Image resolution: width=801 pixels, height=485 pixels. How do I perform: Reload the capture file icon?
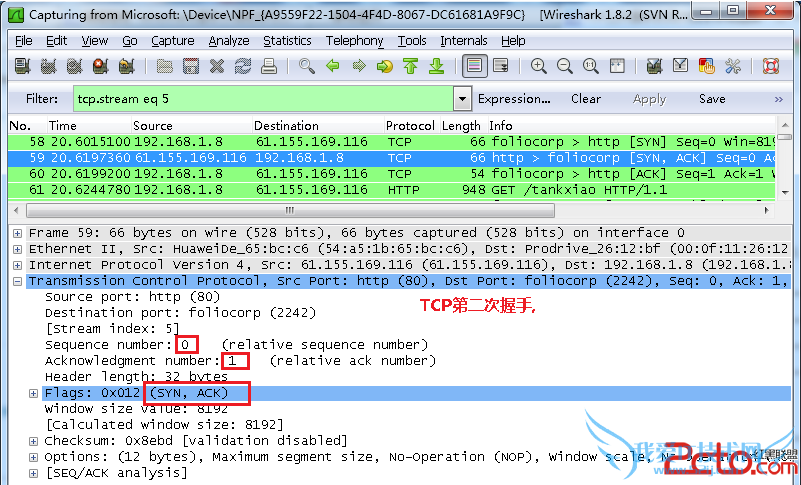pyautogui.click(x=243, y=66)
